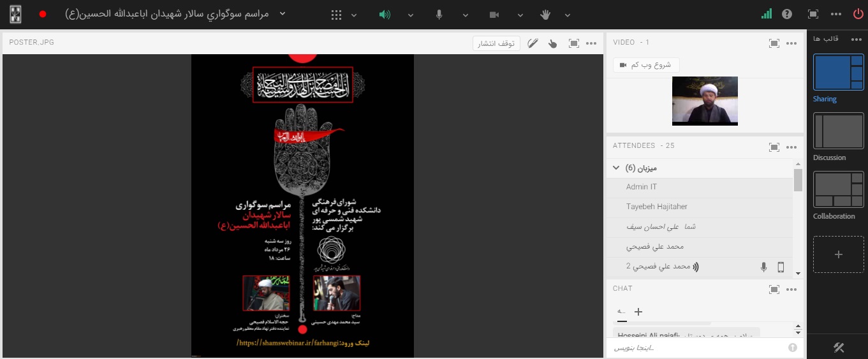Check the green connection status bars
Image resolution: width=868 pixels, height=359 pixels.
tap(767, 14)
